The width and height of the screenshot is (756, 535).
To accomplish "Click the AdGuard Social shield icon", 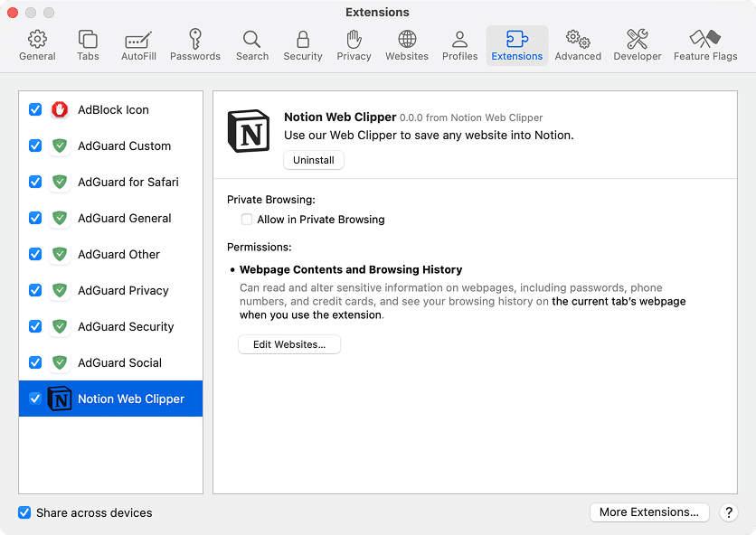I will (60, 362).
